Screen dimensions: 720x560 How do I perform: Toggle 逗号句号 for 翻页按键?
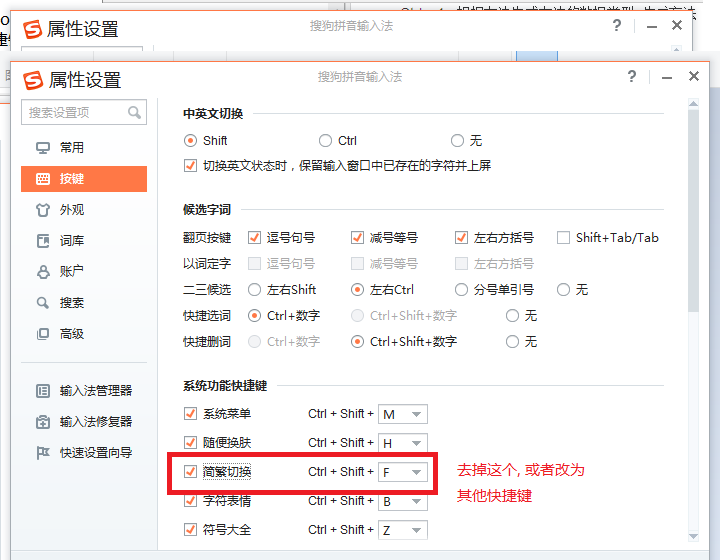(254, 238)
